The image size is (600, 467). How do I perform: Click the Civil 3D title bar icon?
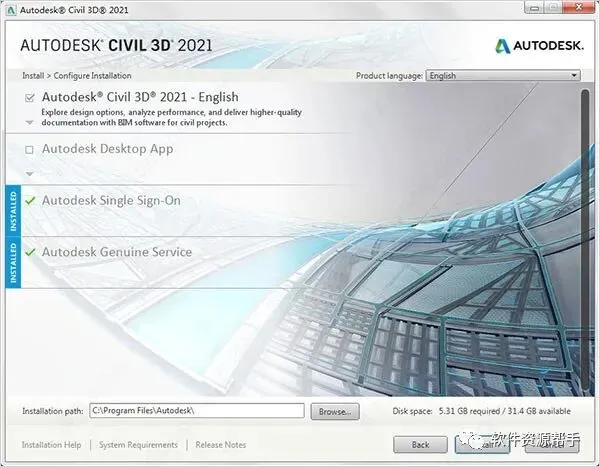pos(11,10)
